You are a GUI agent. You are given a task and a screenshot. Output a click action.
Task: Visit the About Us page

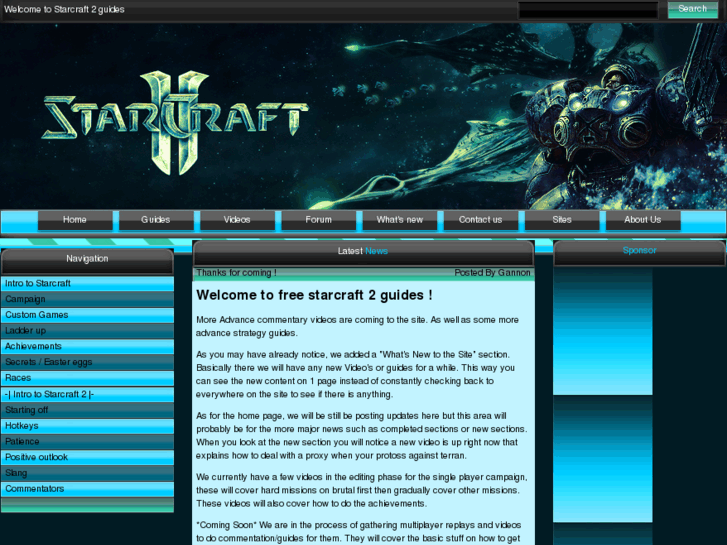(x=643, y=220)
